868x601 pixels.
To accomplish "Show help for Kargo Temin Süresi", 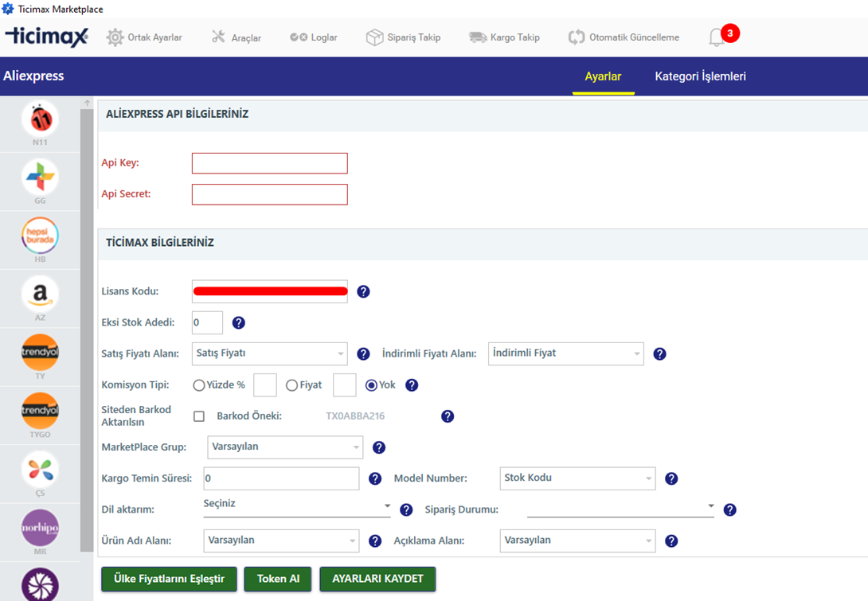I will pyautogui.click(x=375, y=478).
